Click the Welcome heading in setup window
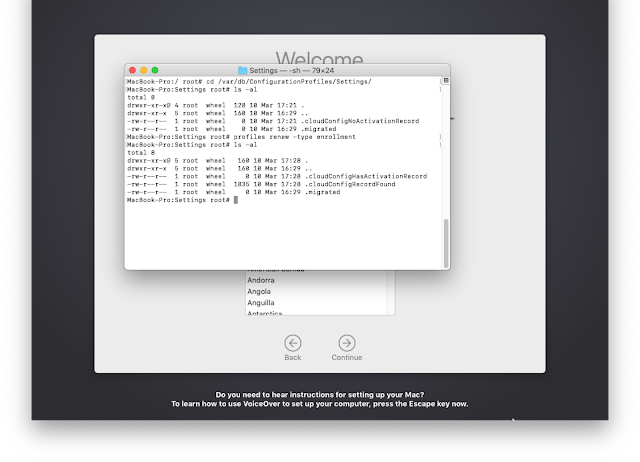Viewport: 640px width, 462px height. click(x=320, y=57)
